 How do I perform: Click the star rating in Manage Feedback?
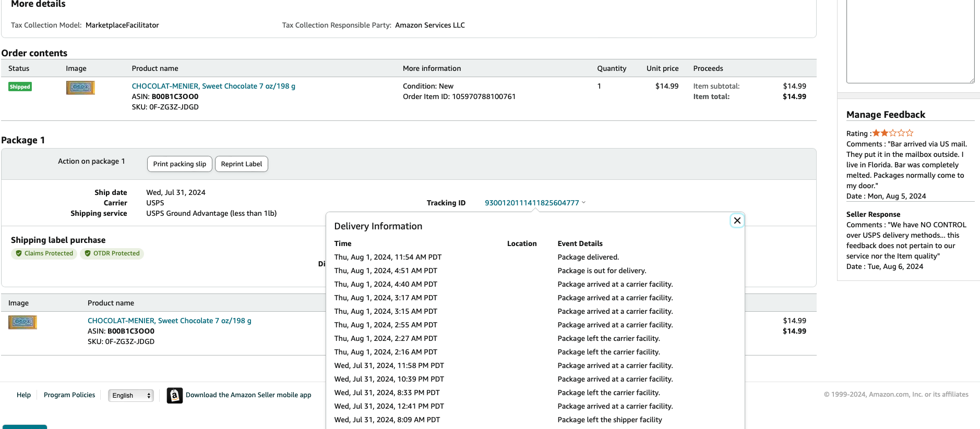coord(893,133)
